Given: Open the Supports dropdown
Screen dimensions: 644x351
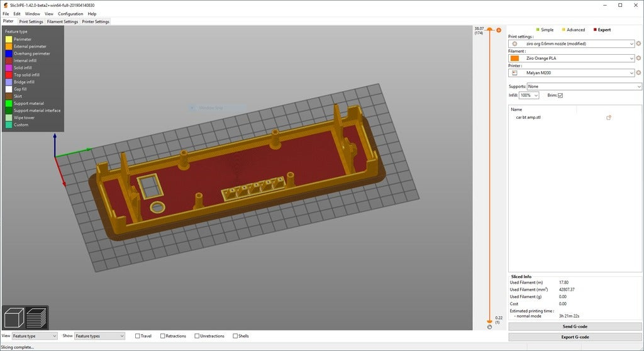Looking at the screenshot, I should tap(585, 86).
